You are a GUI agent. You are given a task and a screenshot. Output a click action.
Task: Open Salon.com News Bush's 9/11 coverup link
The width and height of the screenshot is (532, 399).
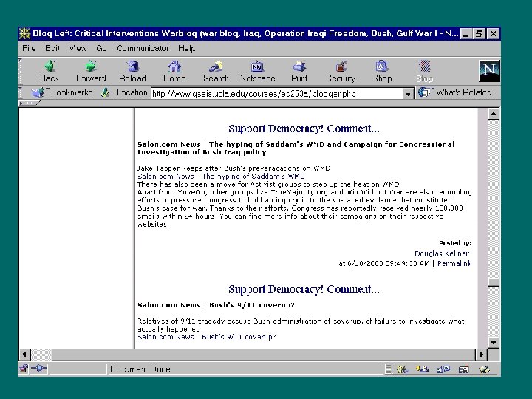207,337
